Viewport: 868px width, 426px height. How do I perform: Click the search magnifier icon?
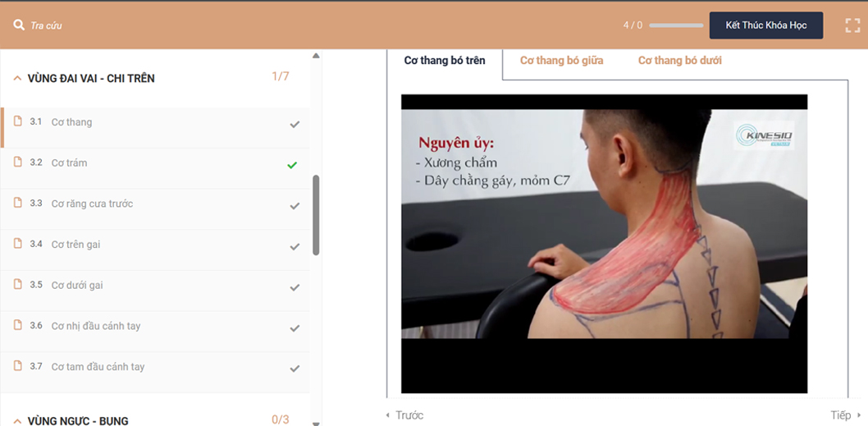tap(19, 25)
